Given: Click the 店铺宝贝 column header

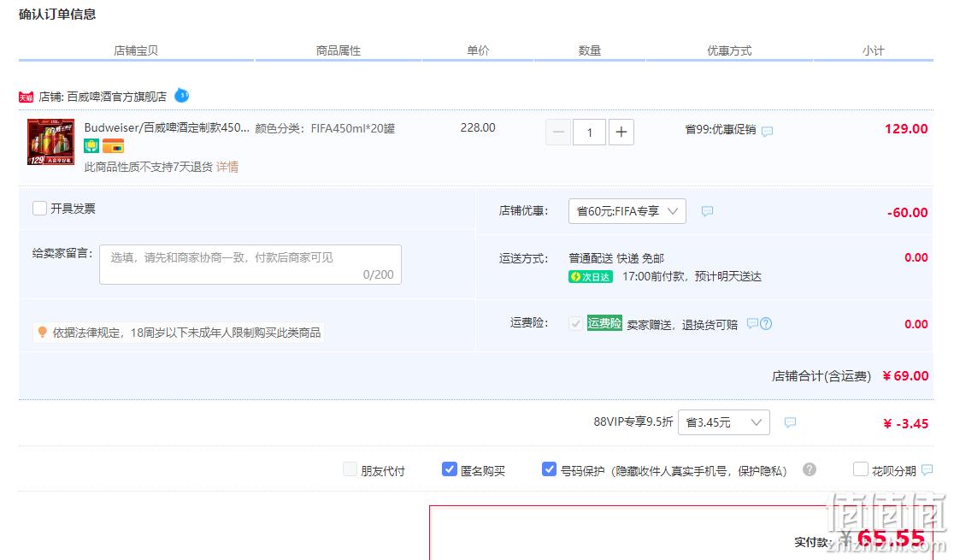Looking at the screenshot, I should 136,50.
